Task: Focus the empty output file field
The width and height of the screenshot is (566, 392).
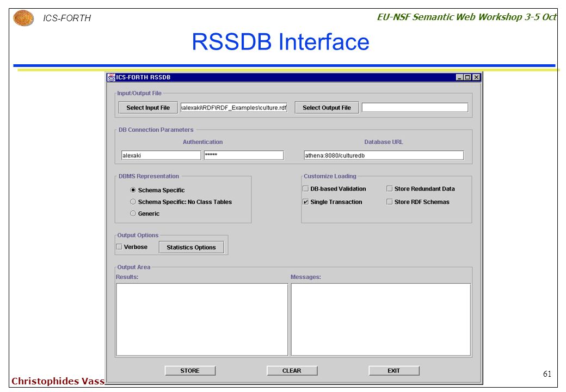Action: click(415, 108)
